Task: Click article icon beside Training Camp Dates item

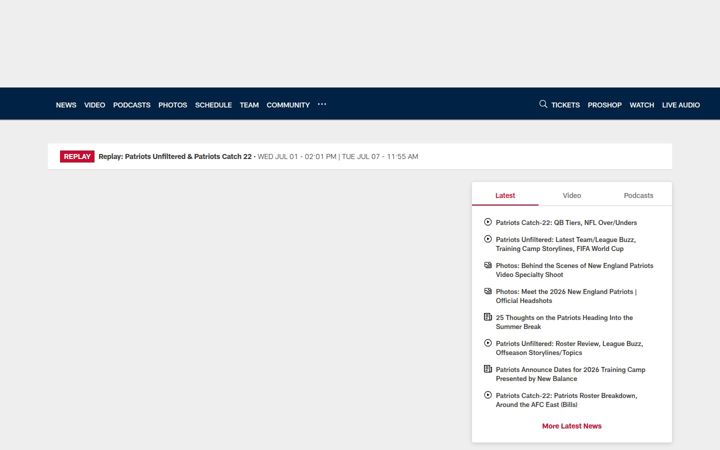Action: tap(488, 369)
